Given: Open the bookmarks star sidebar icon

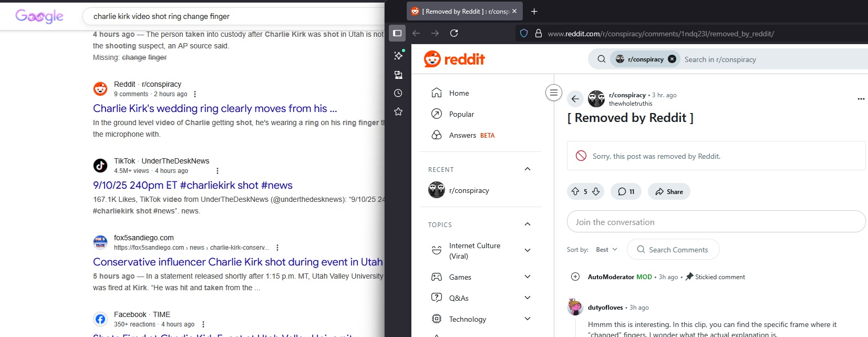Looking at the screenshot, I should pyautogui.click(x=398, y=111).
